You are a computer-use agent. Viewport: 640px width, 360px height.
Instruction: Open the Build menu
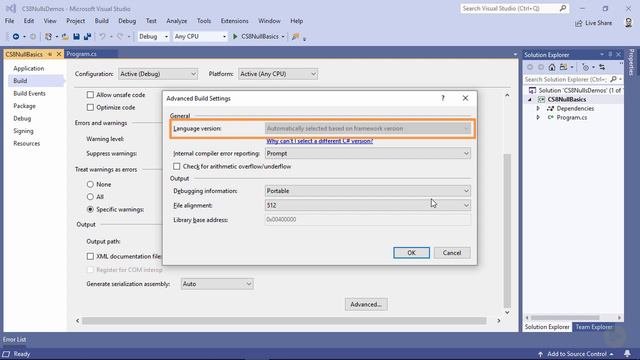[x=102, y=21]
